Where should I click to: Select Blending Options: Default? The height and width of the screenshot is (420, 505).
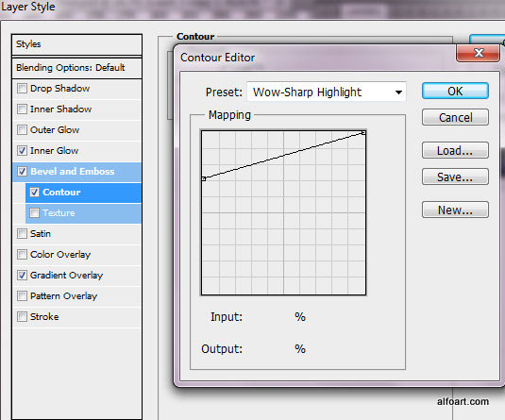[76, 68]
